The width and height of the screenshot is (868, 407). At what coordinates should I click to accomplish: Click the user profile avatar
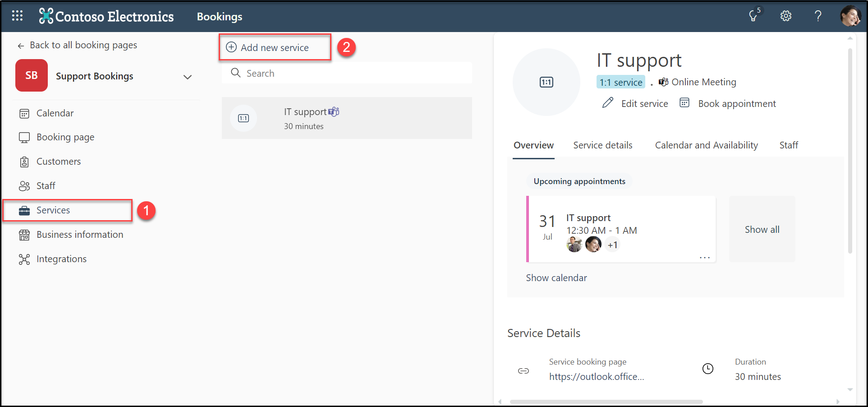pyautogui.click(x=850, y=16)
